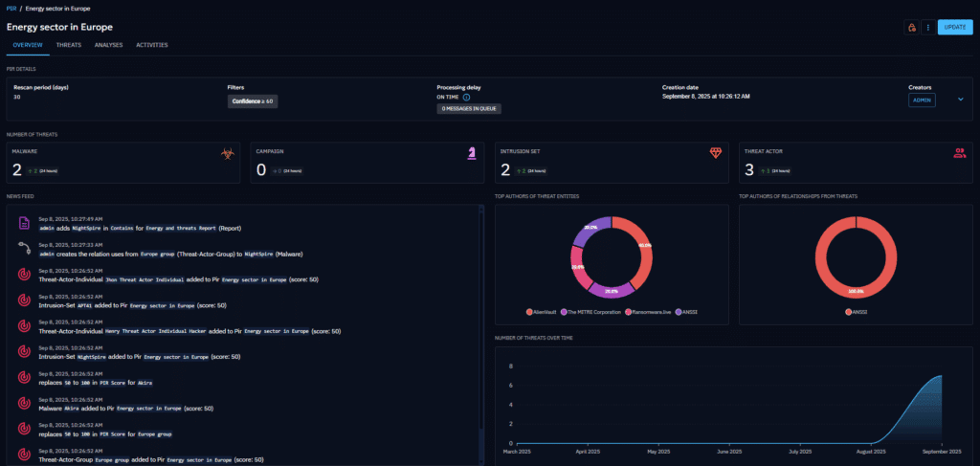Switch to the Threats tab
980x466 pixels.
pos(68,45)
